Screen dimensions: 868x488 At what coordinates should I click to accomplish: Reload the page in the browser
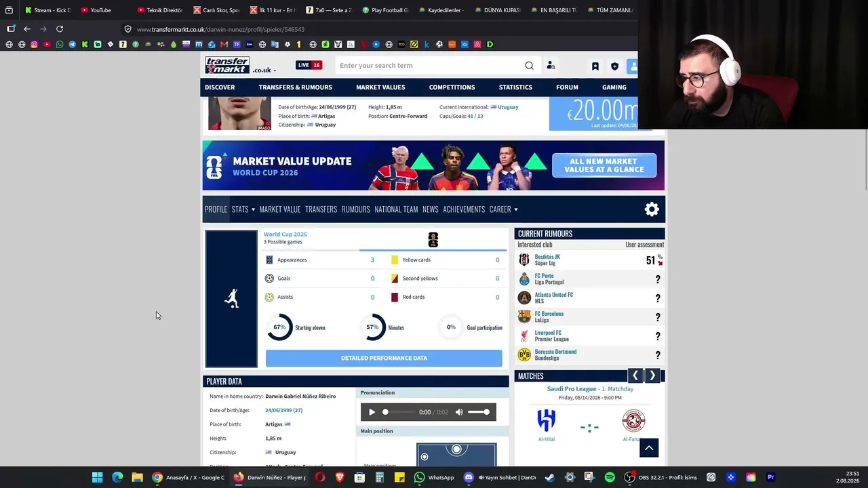[x=60, y=29]
